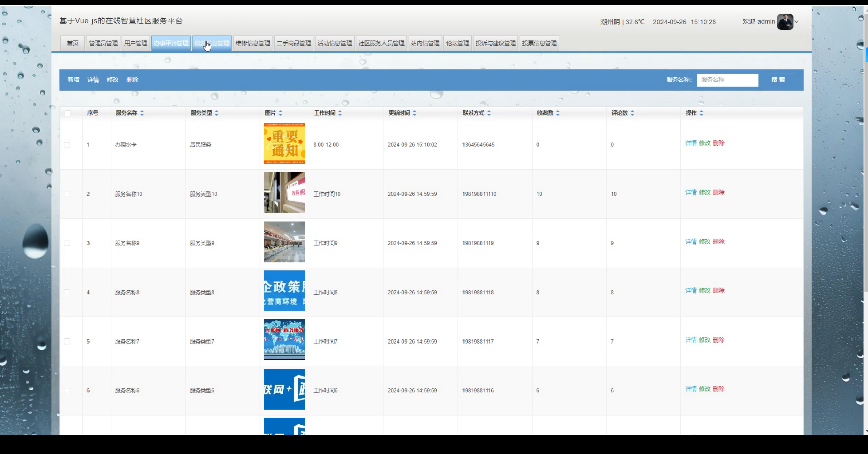Screen dimensions: 868x454
Task: Click the 新增 icon to add a record
Action: 73,80
